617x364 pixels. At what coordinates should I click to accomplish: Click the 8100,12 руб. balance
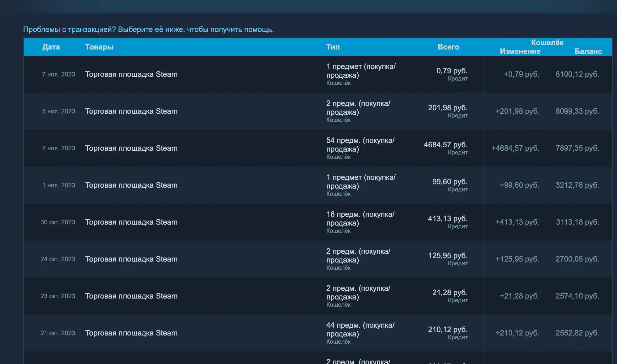[x=577, y=74]
